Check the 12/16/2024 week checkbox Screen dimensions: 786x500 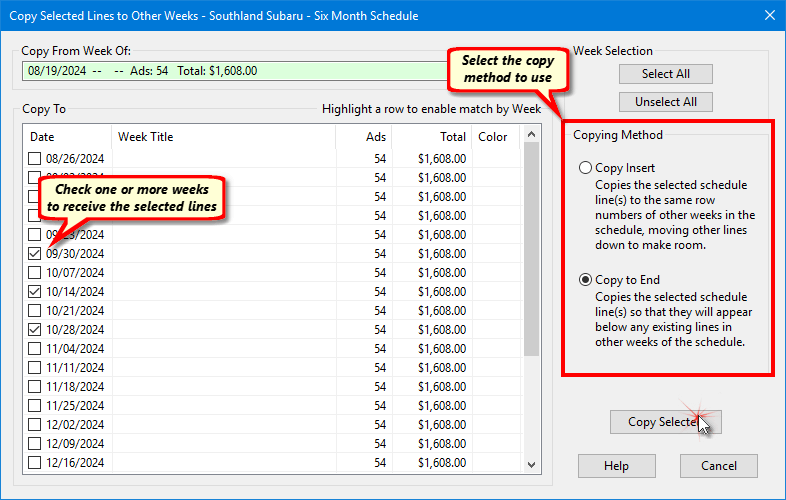click(x=34, y=462)
